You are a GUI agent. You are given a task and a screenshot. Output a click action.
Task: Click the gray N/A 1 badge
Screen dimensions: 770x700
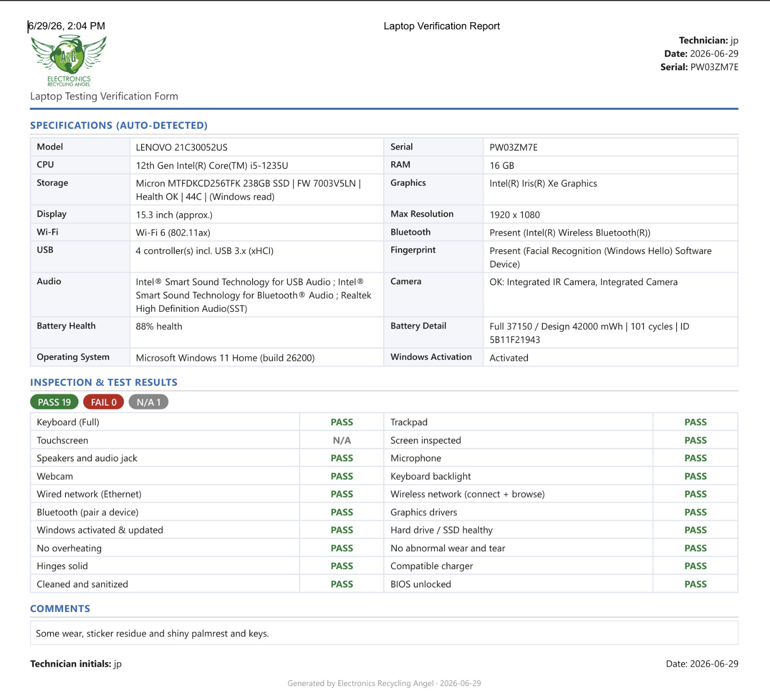click(x=148, y=402)
